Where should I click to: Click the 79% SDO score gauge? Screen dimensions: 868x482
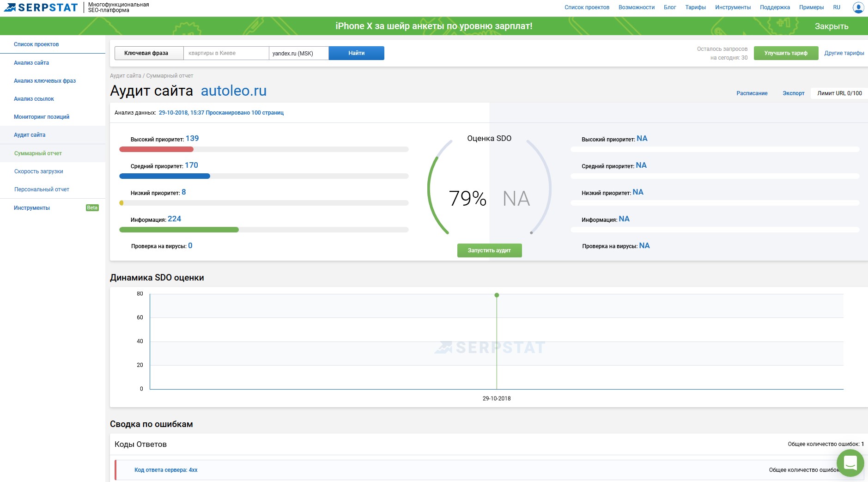[467, 199]
